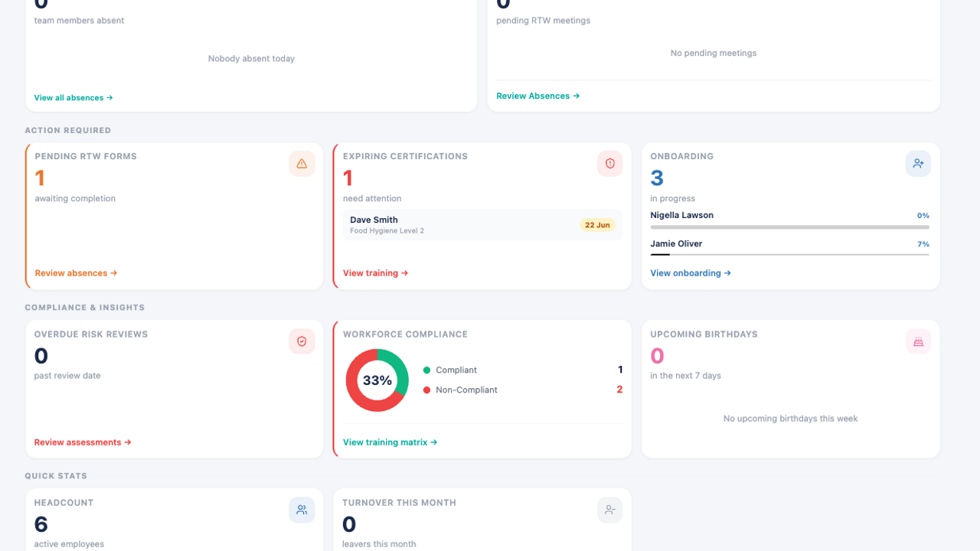
Task: Click the Non-Compliant legend label
Action: (x=466, y=390)
